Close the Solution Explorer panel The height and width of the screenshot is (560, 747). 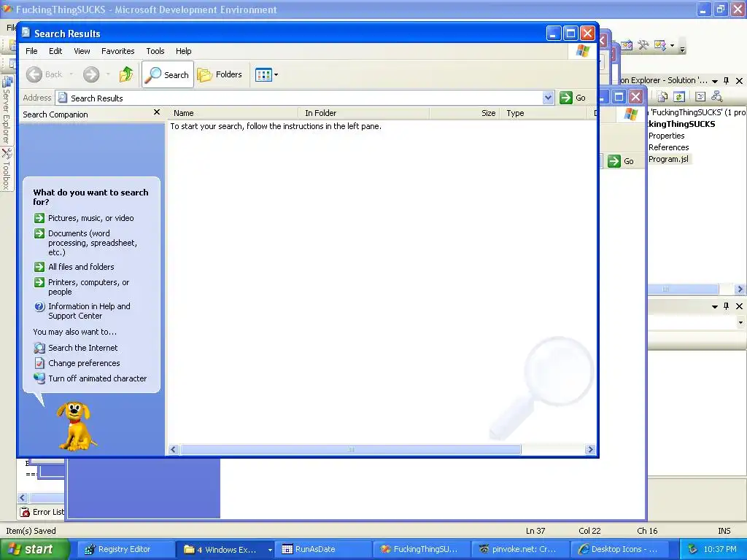pyautogui.click(x=739, y=80)
